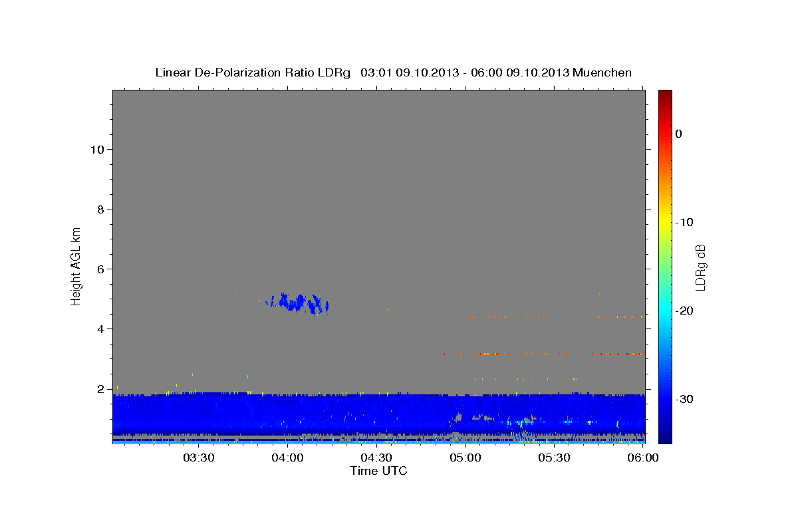Click the height tick label 10
The height and width of the screenshot is (532, 798).
tap(97, 150)
